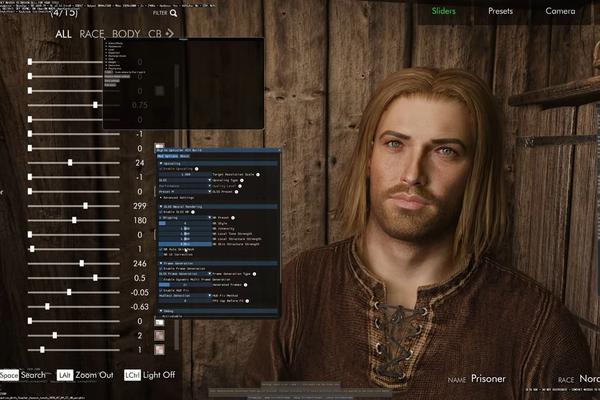Collapse the Debug section header
Image resolution: width=600 pixels, height=400 pixels.
point(218,311)
